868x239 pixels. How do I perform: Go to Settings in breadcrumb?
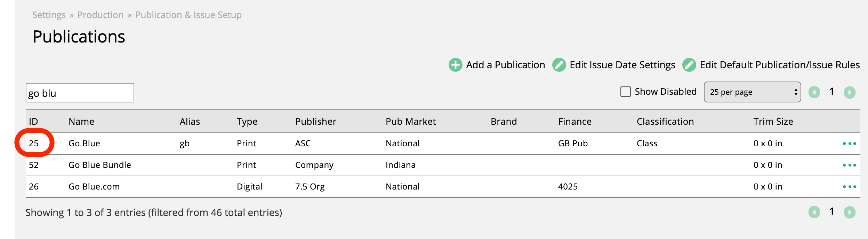click(49, 15)
